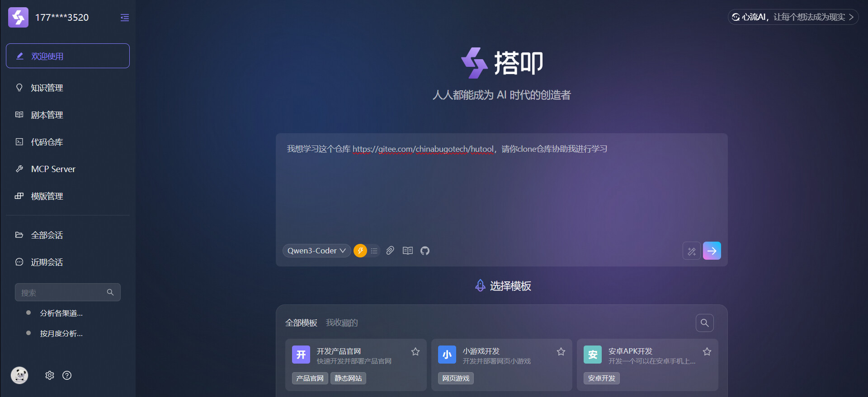Expand the 心流AI banner link
The height and width of the screenshot is (397, 868).
pyautogui.click(x=793, y=17)
